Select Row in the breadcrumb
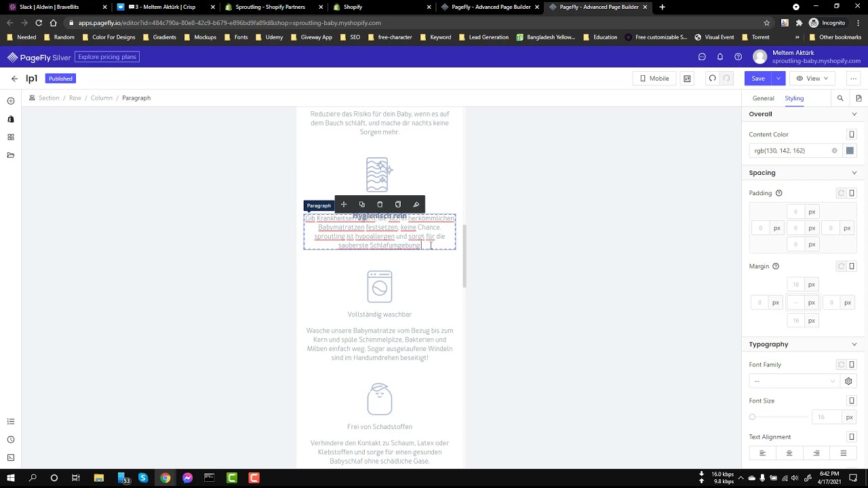This screenshot has height=488, width=868. click(75, 98)
